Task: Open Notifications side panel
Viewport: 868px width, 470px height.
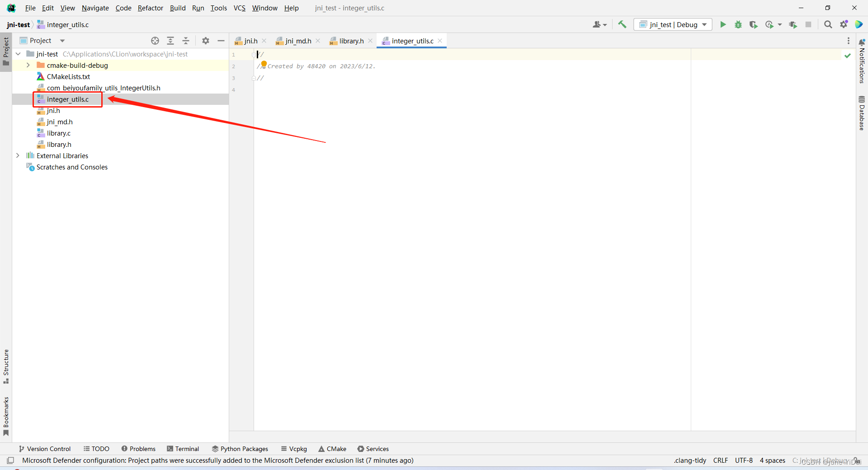Action: click(862, 61)
